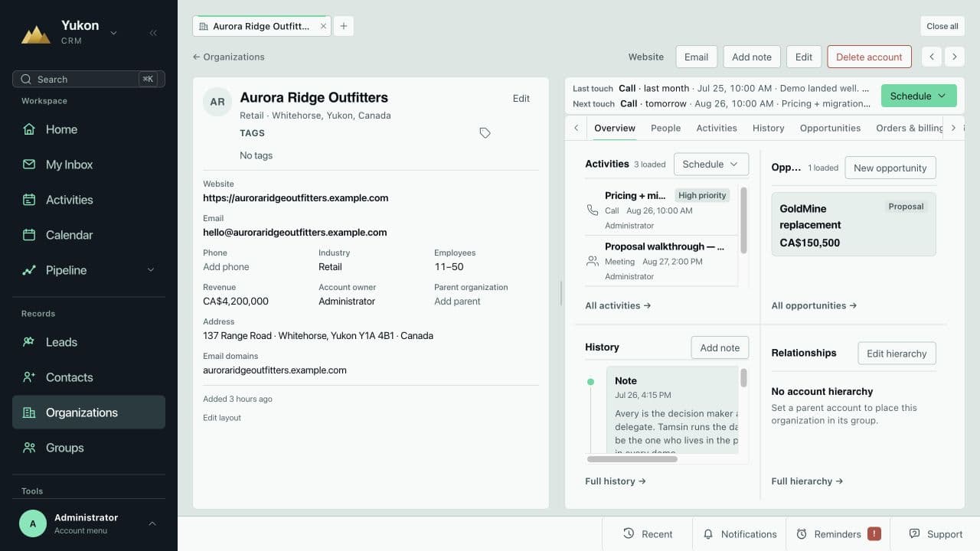Go to next organization record arrow
The image size is (980, 551).
click(x=954, y=57)
